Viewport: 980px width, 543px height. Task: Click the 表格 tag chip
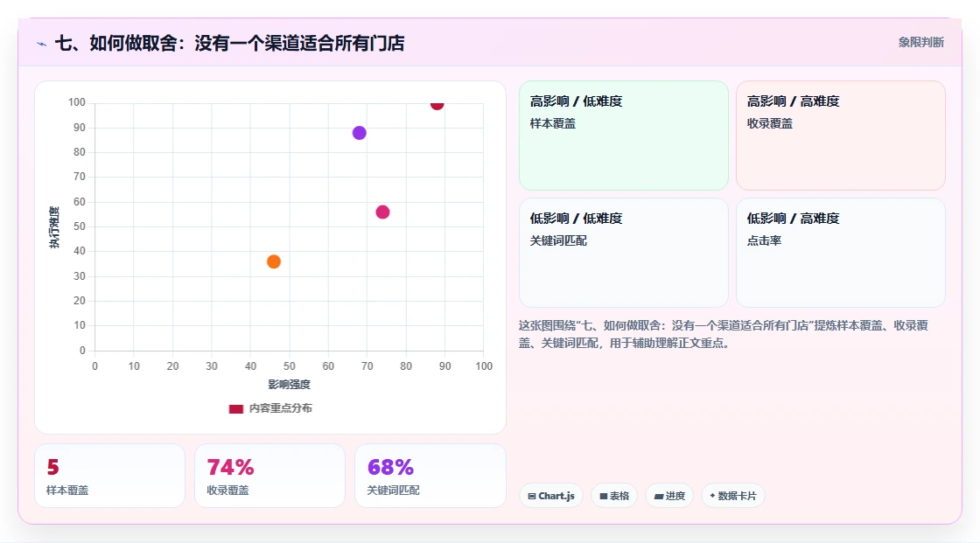coord(614,496)
